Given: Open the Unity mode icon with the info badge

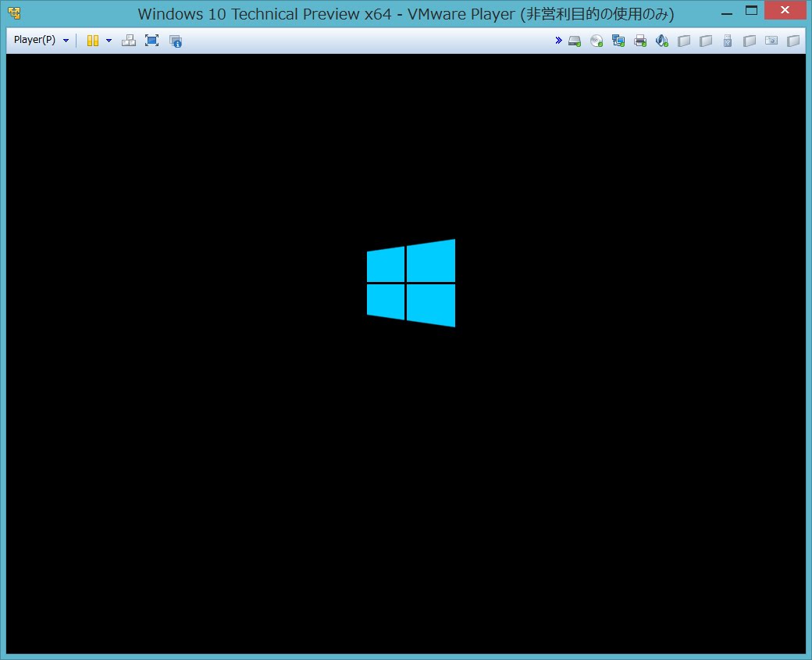Looking at the screenshot, I should point(176,41).
